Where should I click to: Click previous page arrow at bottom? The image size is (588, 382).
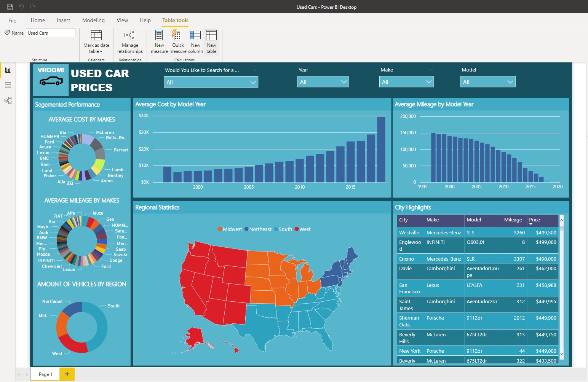tap(19, 374)
